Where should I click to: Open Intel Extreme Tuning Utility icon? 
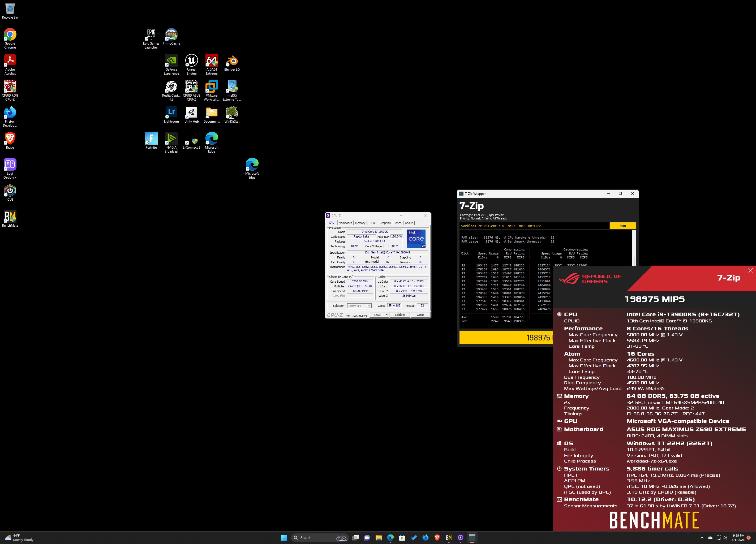click(x=232, y=90)
